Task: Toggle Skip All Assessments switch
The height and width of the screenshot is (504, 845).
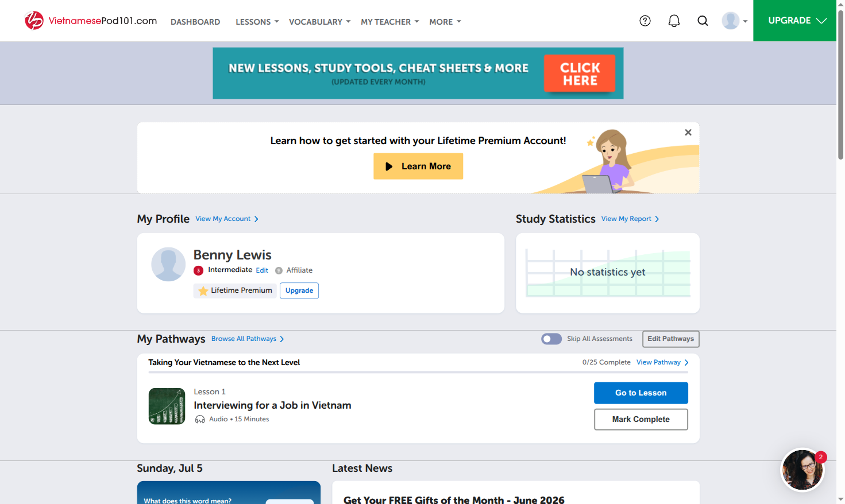Action: click(551, 339)
